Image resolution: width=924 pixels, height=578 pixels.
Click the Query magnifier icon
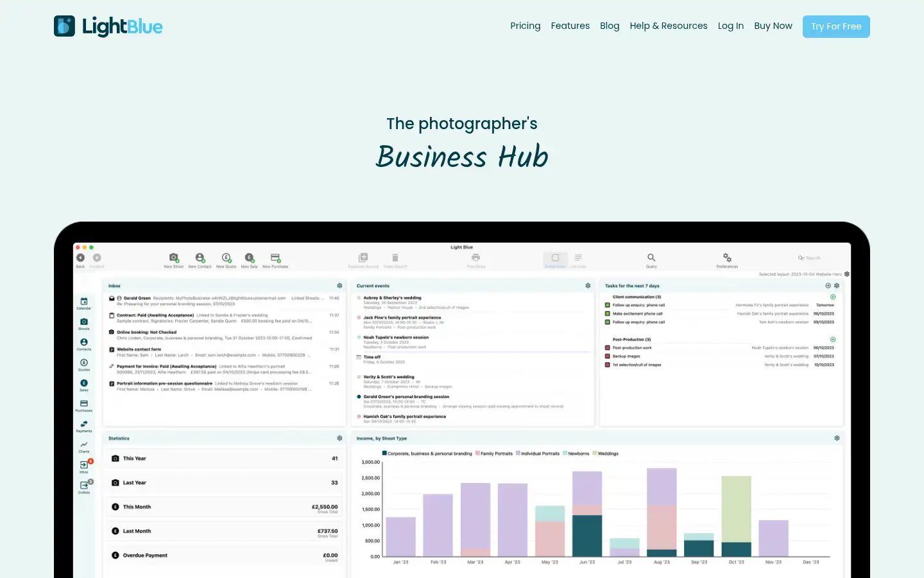(651, 258)
